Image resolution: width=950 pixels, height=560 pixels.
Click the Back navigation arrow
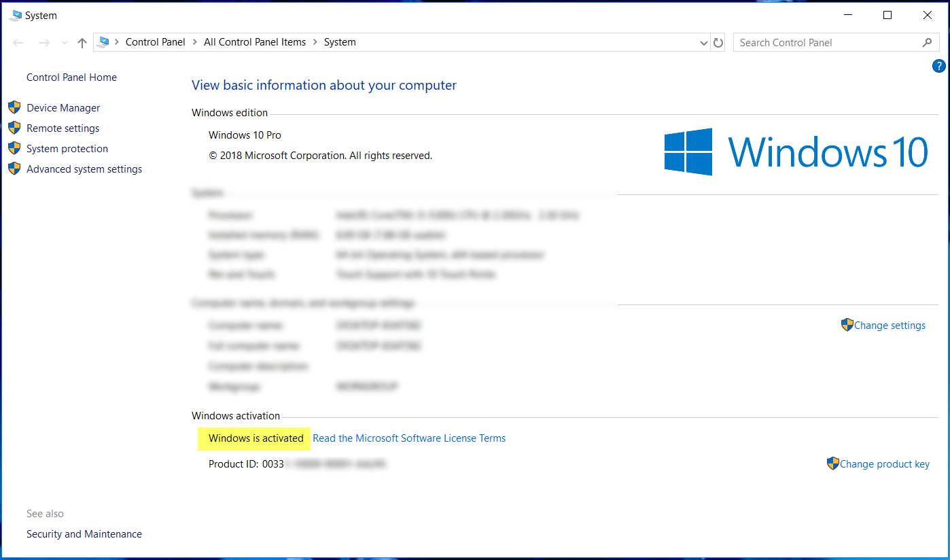[x=18, y=42]
